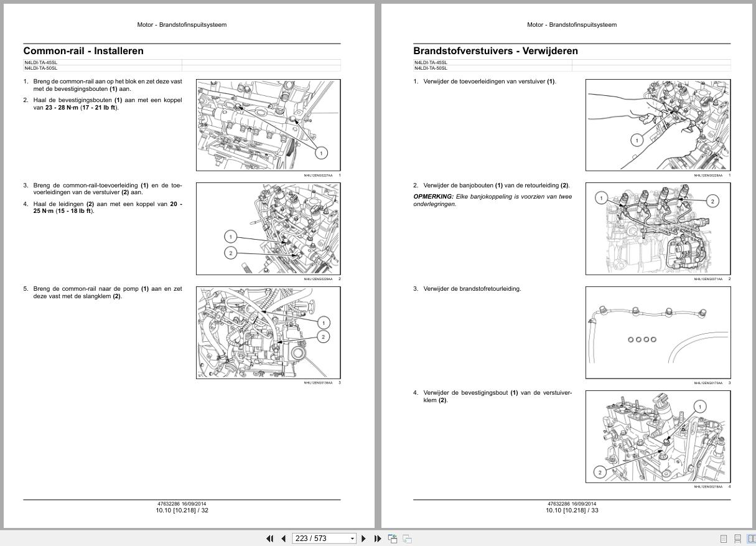Image resolution: width=756 pixels, height=546 pixels.
Task: Click the injector clamp figure bottom right
Action: tap(658, 436)
